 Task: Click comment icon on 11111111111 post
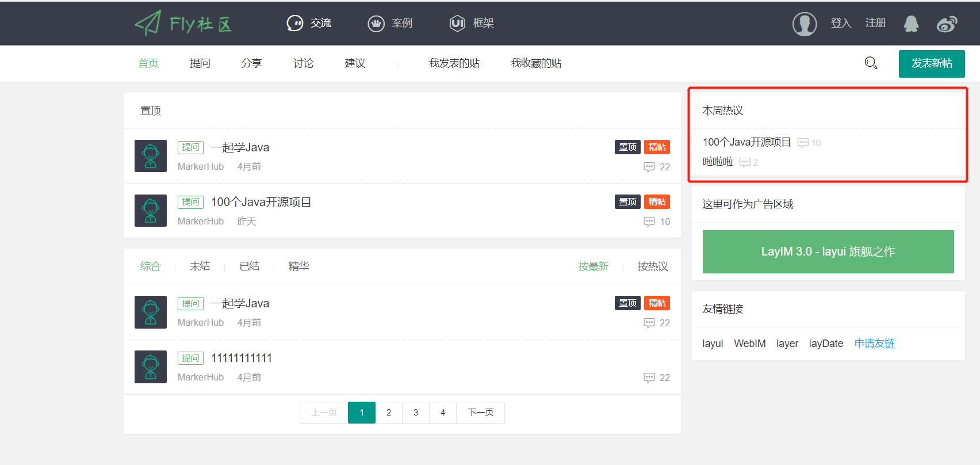coord(649,378)
